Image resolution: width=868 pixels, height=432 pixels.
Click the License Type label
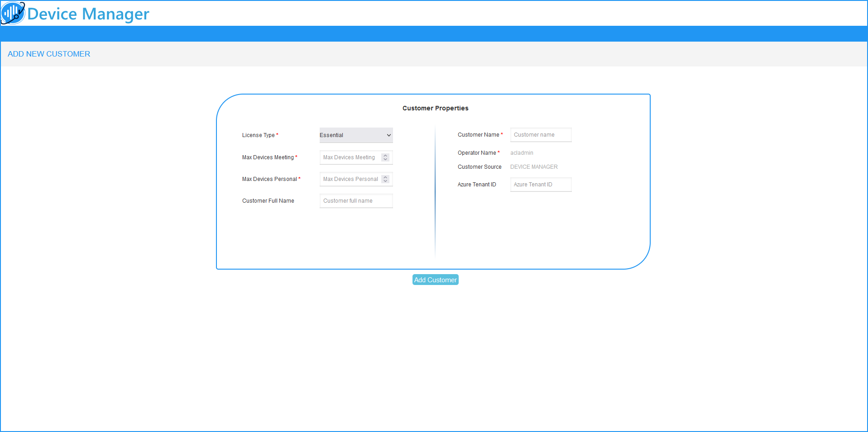[x=258, y=135]
